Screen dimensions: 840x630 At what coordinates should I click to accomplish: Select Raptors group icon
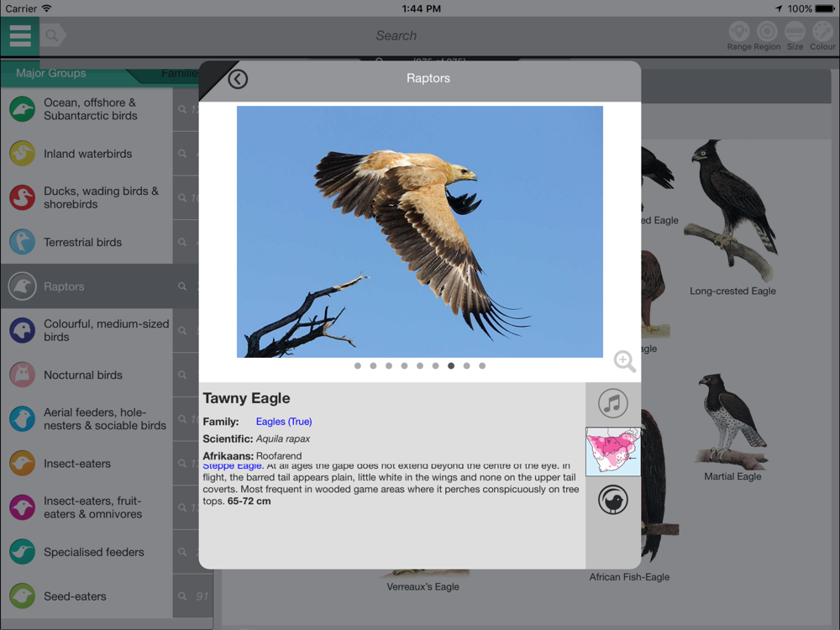point(22,286)
